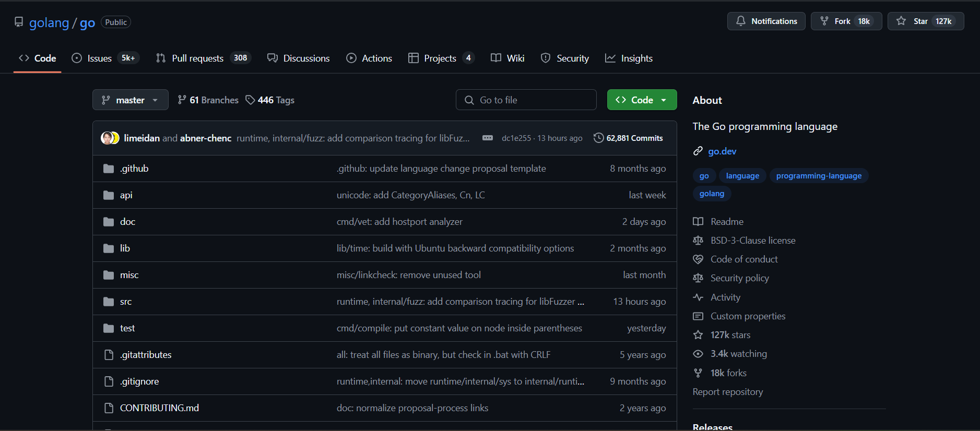This screenshot has height=431, width=980.
Task: Focus the Go to file search field
Action: [x=526, y=100]
